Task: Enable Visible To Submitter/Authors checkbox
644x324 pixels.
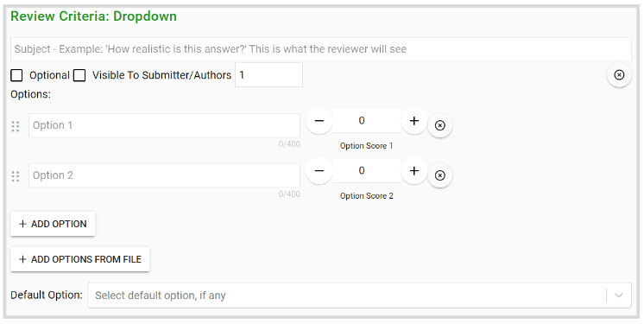Action: pyautogui.click(x=79, y=76)
